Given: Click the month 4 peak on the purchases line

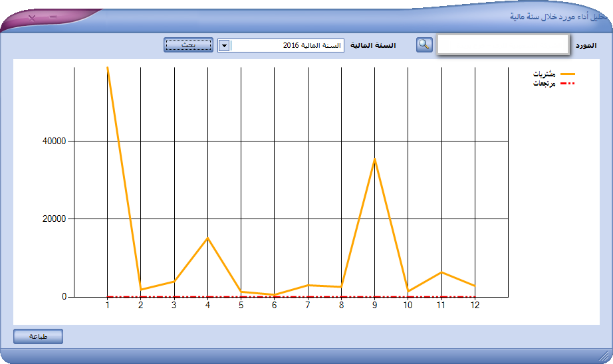Looking at the screenshot, I should (207, 238).
